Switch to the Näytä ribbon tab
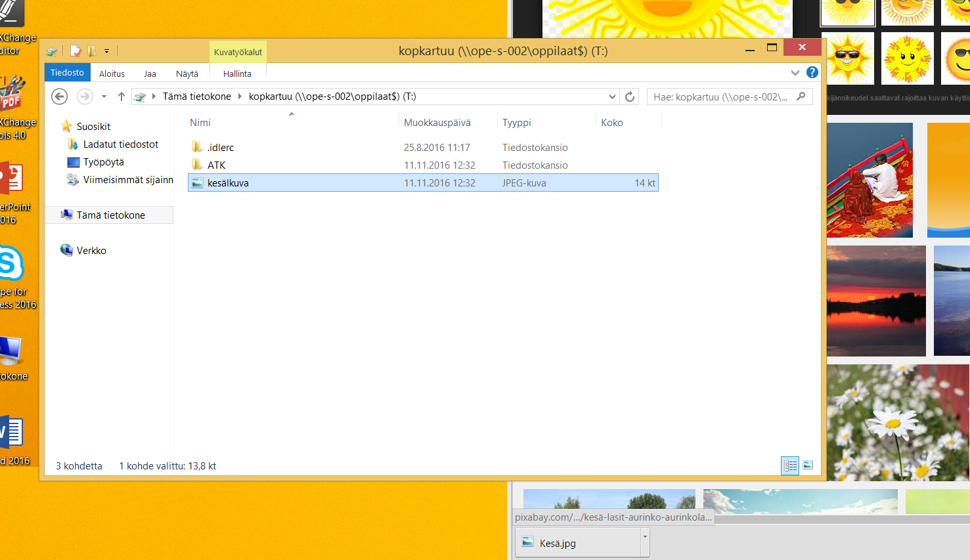This screenshot has width=970, height=560. click(187, 74)
